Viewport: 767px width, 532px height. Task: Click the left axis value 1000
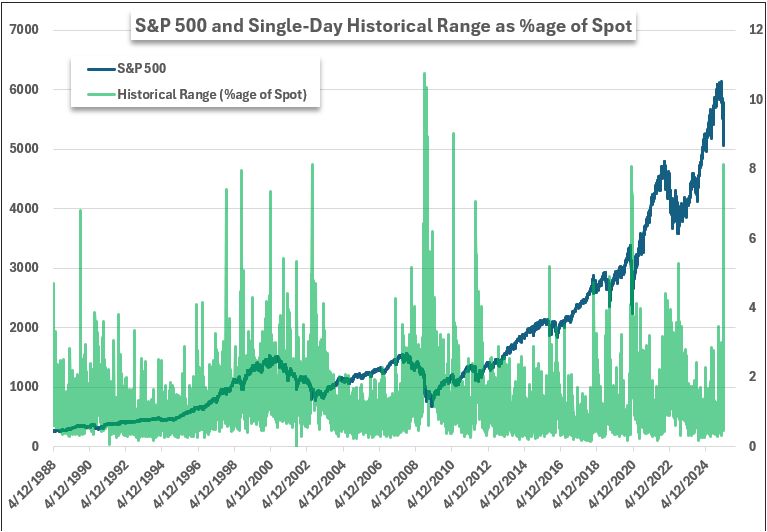(24, 387)
